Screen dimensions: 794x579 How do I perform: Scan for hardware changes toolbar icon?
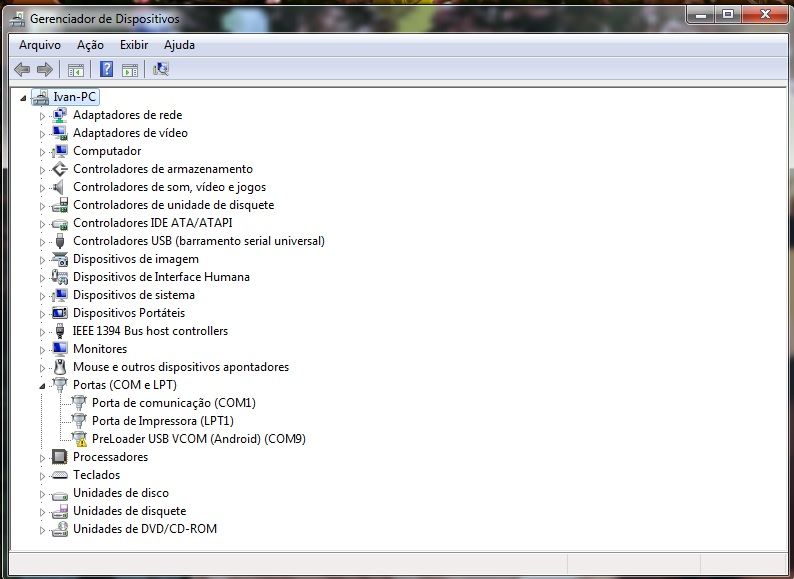click(161, 69)
